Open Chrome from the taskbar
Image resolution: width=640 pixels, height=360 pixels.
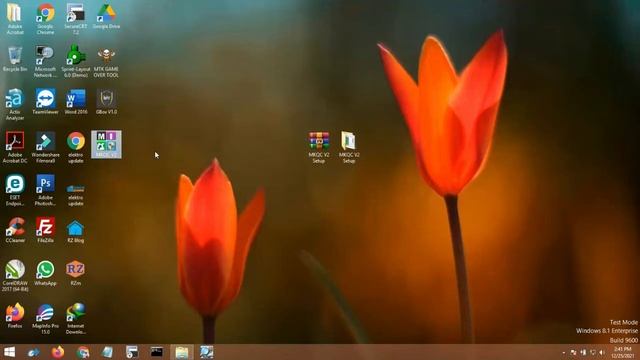(x=83, y=352)
